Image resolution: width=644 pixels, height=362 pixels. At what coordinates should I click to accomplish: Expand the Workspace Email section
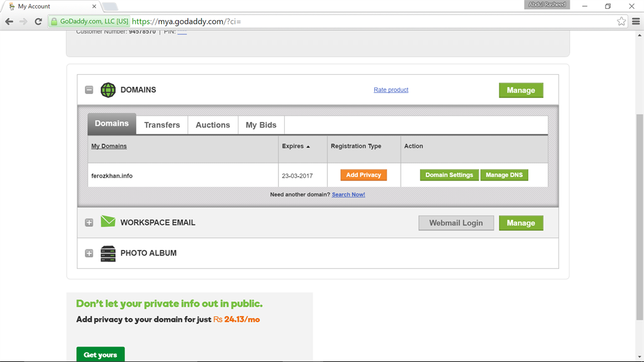tap(89, 222)
